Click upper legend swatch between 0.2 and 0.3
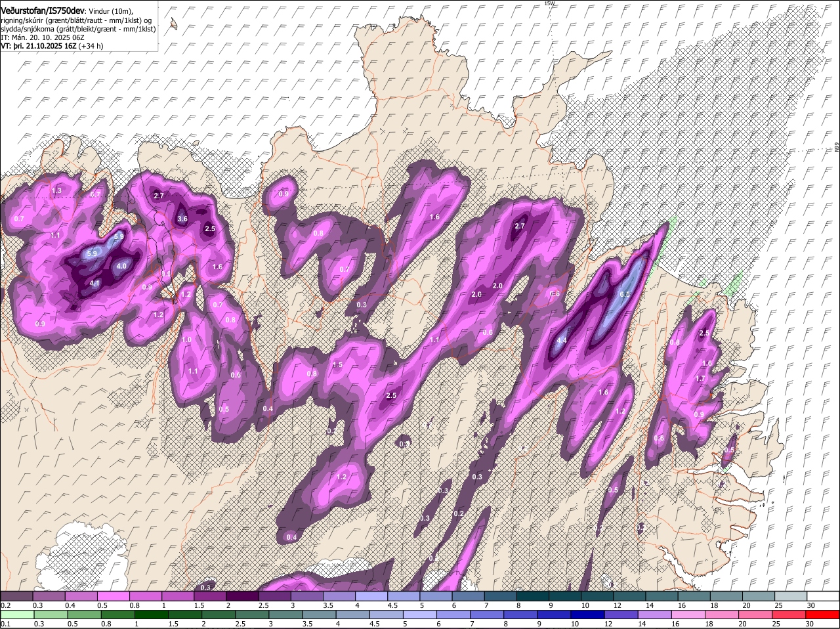This screenshot has height=629, width=840. tap(16, 596)
